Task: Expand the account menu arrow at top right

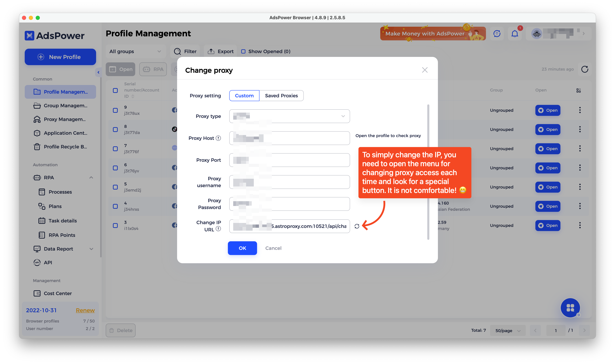Action: (584, 34)
